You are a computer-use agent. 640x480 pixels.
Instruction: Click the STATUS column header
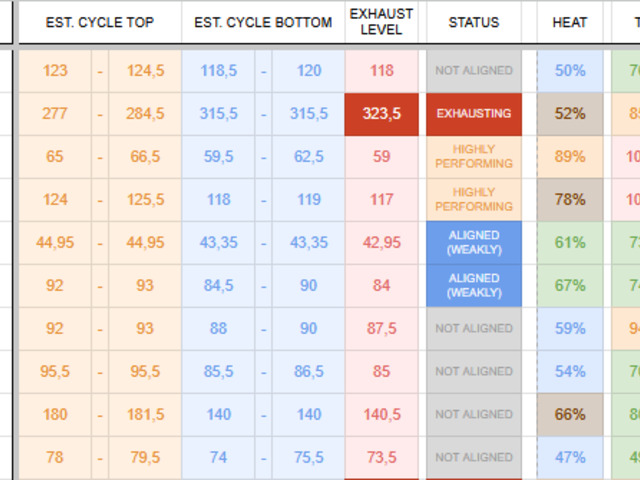[x=474, y=22]
